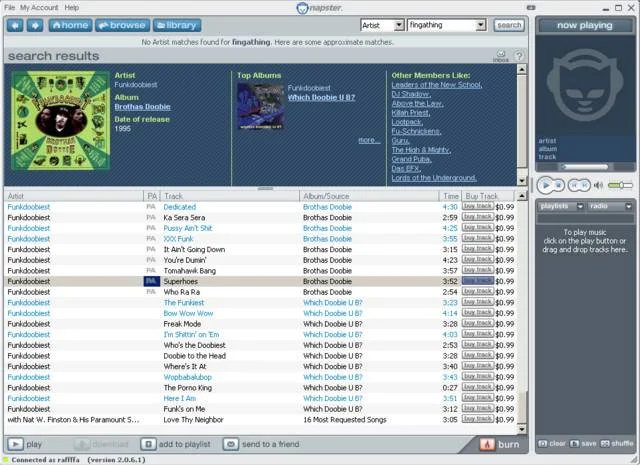Open the Killah Priest link
This screenshot has width=640, height=465.
pos(411,113)
